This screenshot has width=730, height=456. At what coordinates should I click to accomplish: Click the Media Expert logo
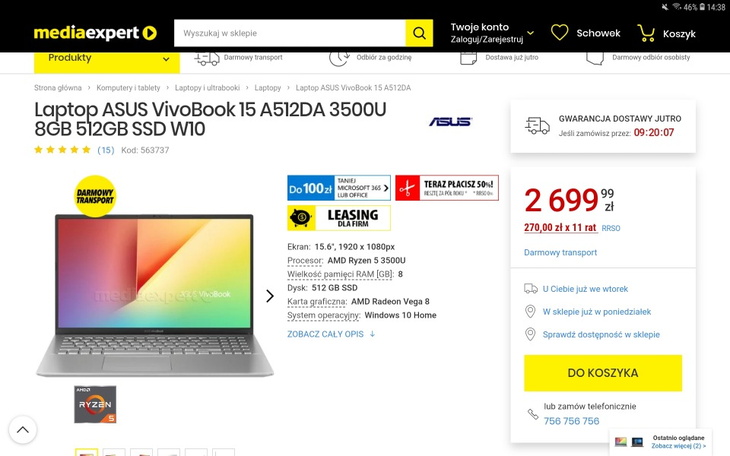(95, 33)
